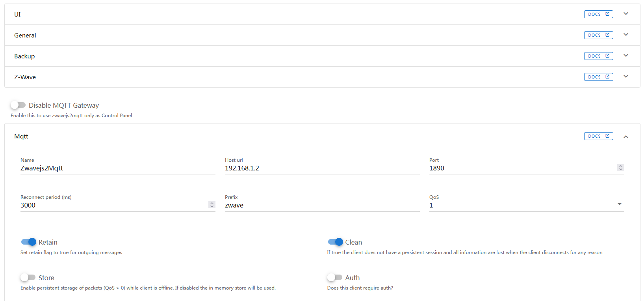Open the DOCS link for Z-Wave section

coord(598,77)
